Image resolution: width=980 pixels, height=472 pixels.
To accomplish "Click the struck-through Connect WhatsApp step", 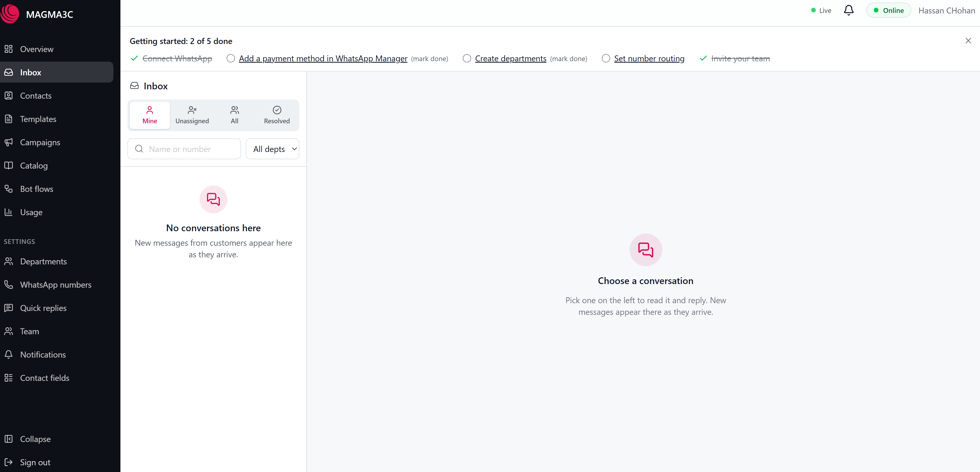I will pyautogui.click(x=177, y=59).
